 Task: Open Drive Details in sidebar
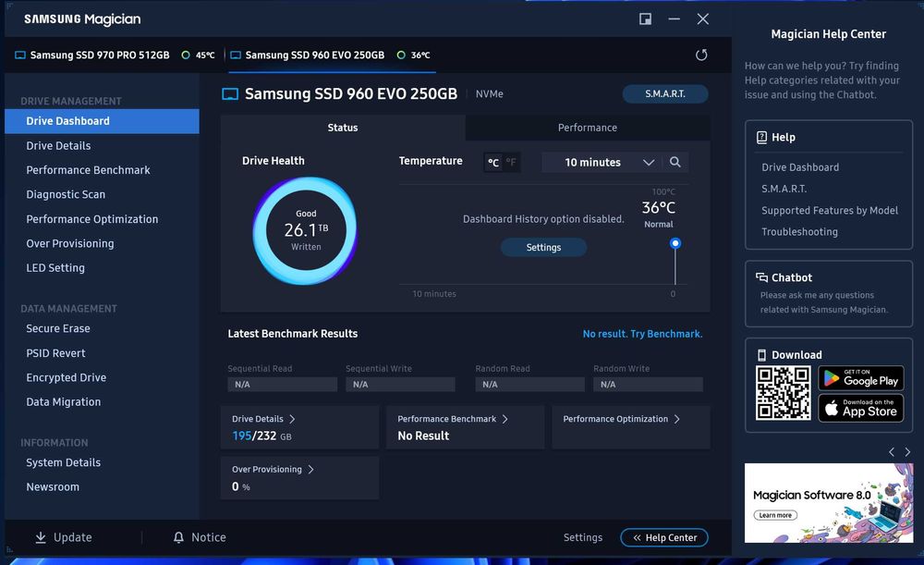pos(58,146)
